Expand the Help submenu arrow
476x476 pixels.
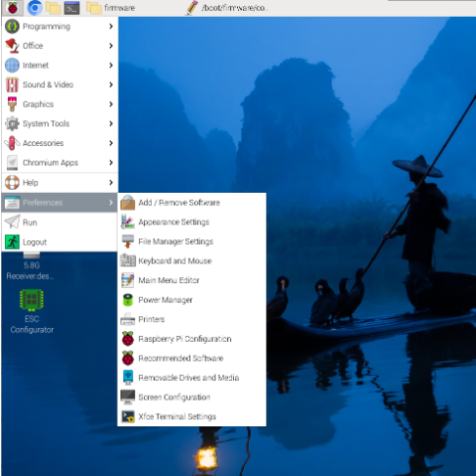(111, 182)
